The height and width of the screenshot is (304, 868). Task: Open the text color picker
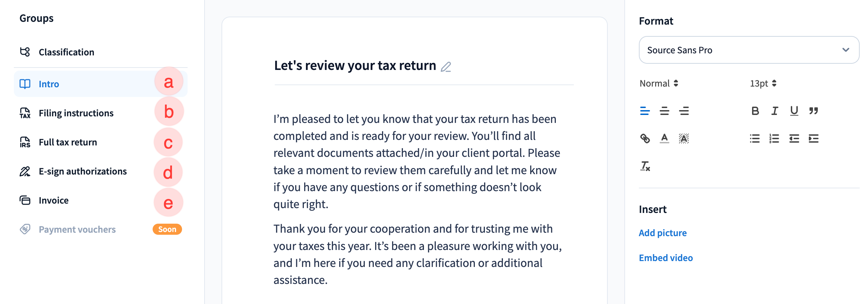(664, 138)
